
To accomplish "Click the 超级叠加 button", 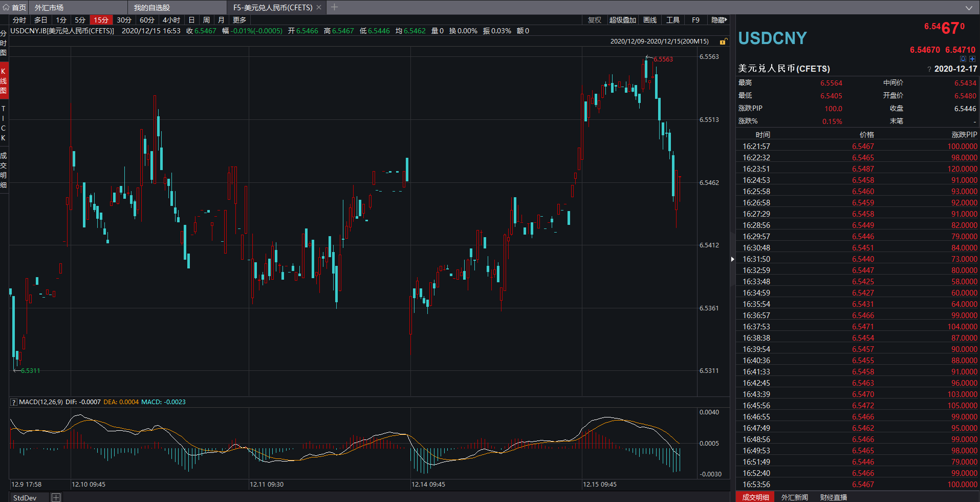I will pyautogui.click(x=623, y=20).
